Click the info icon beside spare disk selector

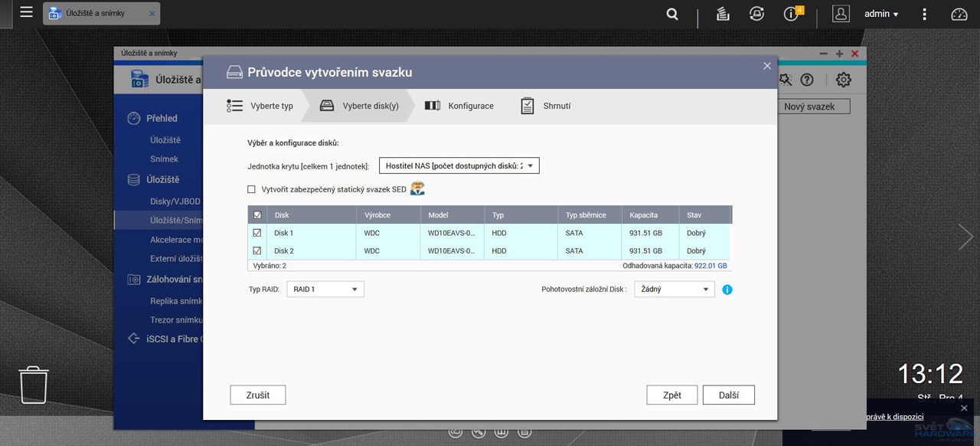[x=727, y=290]
